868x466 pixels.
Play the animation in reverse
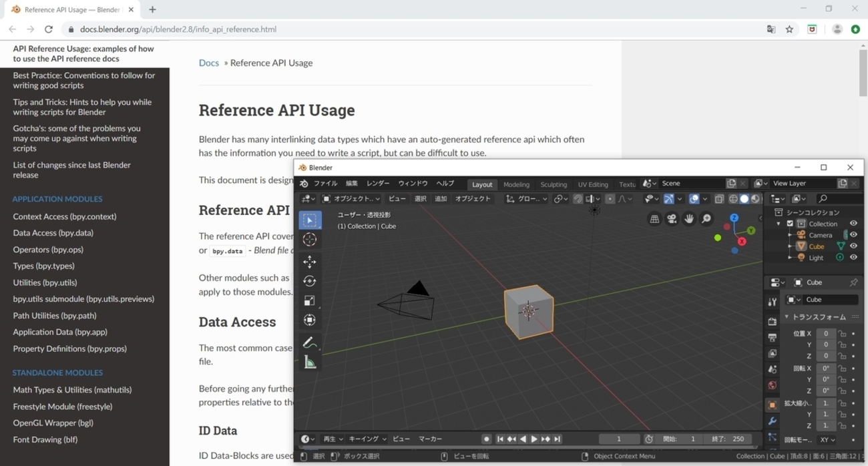point(523,439)
